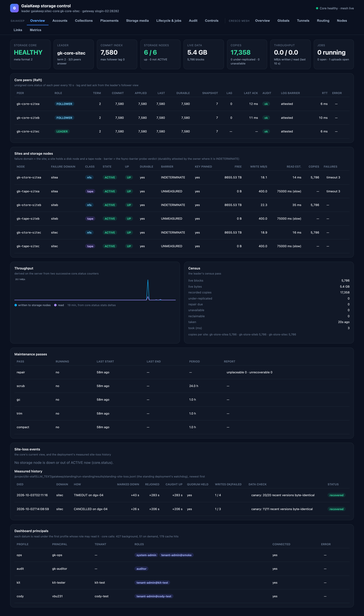Click the auditor role chip

coord(142,569)
